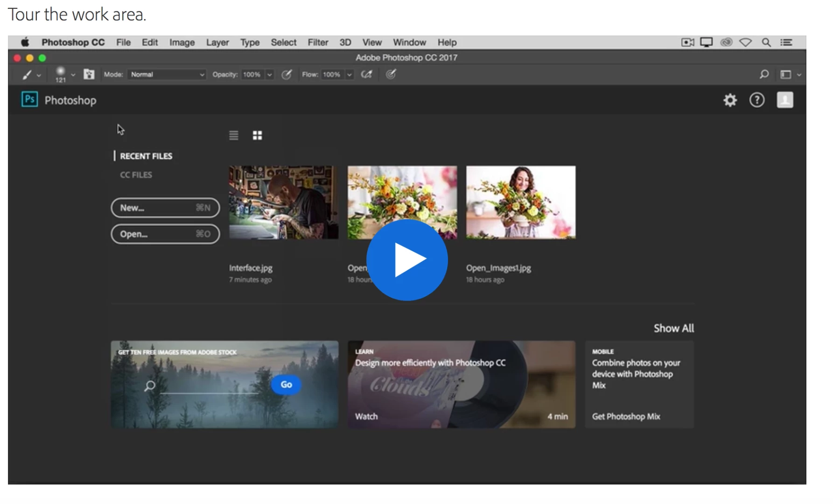Open the Brush tool preset picker icon
Screen dimensions: 833x504
click(x=27, y=75)
